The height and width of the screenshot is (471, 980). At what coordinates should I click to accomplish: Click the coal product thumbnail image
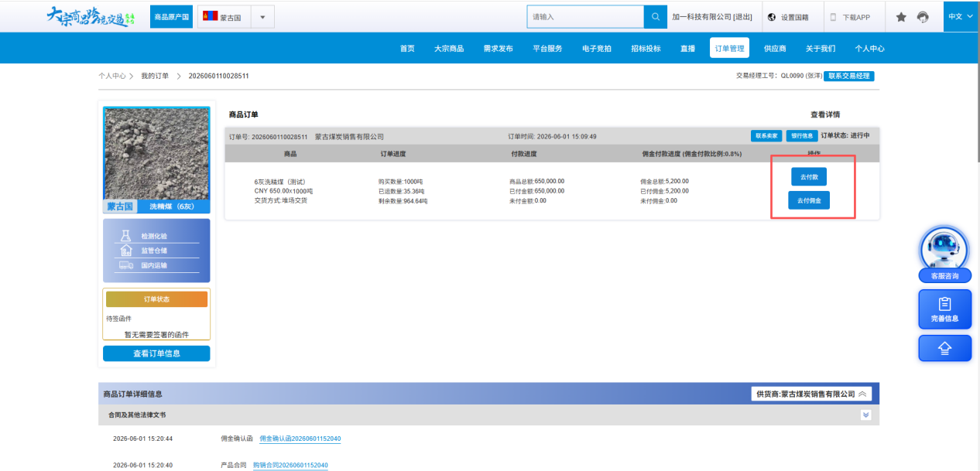tap(156, 153)
